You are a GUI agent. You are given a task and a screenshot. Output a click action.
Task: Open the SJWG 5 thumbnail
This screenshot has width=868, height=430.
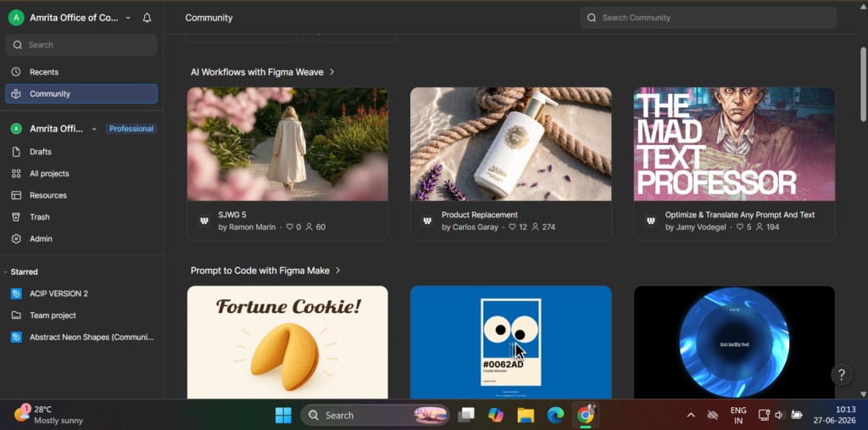287,144
